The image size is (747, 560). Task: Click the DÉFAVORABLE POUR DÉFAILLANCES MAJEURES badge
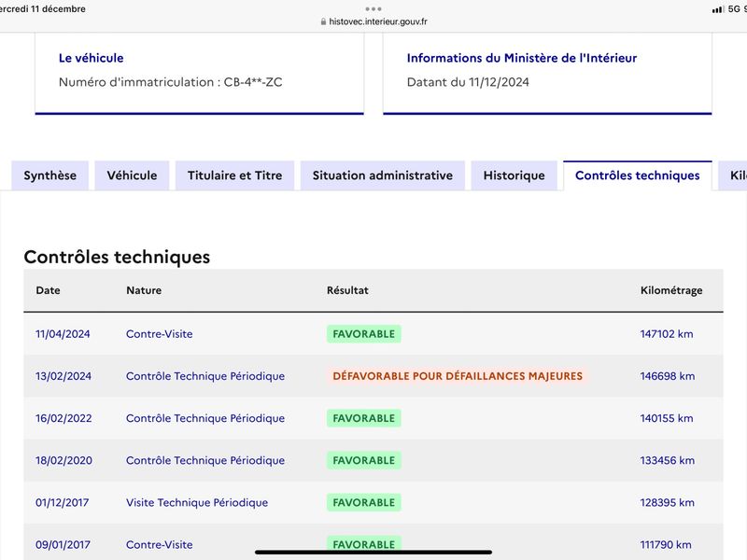(458, 376)
